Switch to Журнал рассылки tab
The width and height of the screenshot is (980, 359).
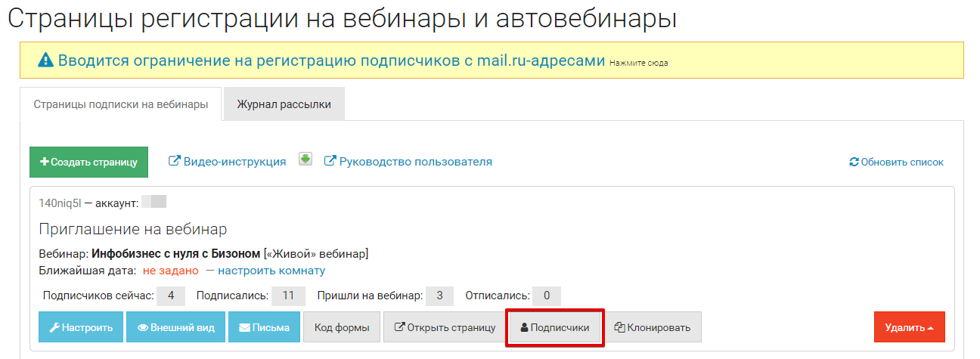coord(284,104)
